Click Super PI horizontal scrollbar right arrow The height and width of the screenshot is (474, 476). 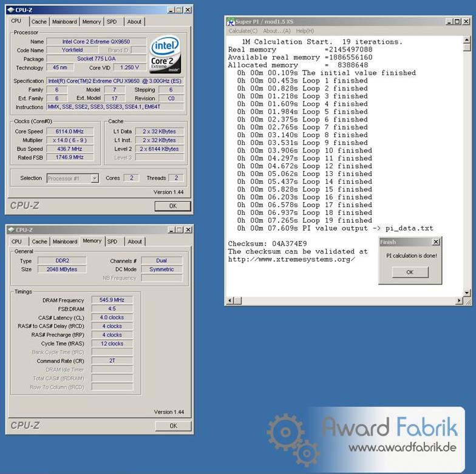click(x=459, y=301)
